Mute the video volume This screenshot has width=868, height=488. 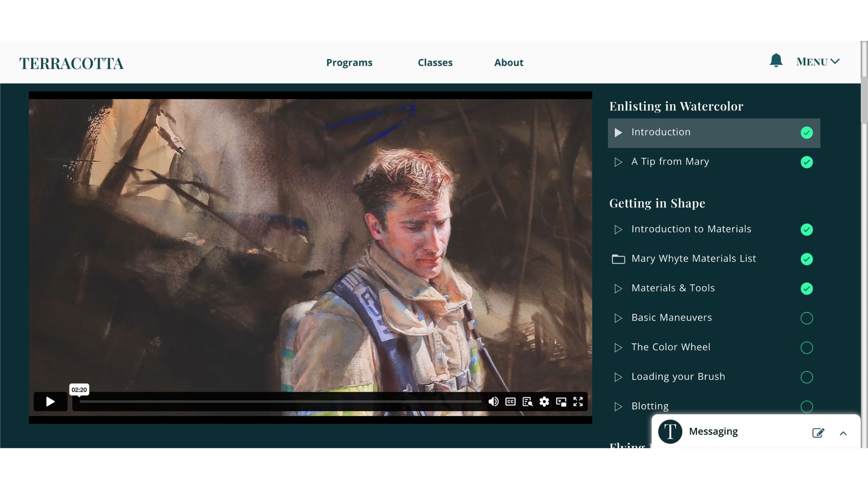pos(493,402)
